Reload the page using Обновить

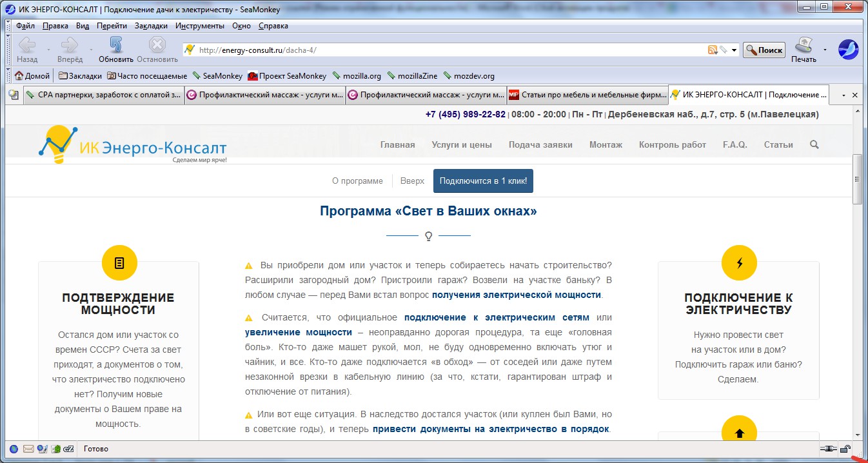tap(116, 49)
